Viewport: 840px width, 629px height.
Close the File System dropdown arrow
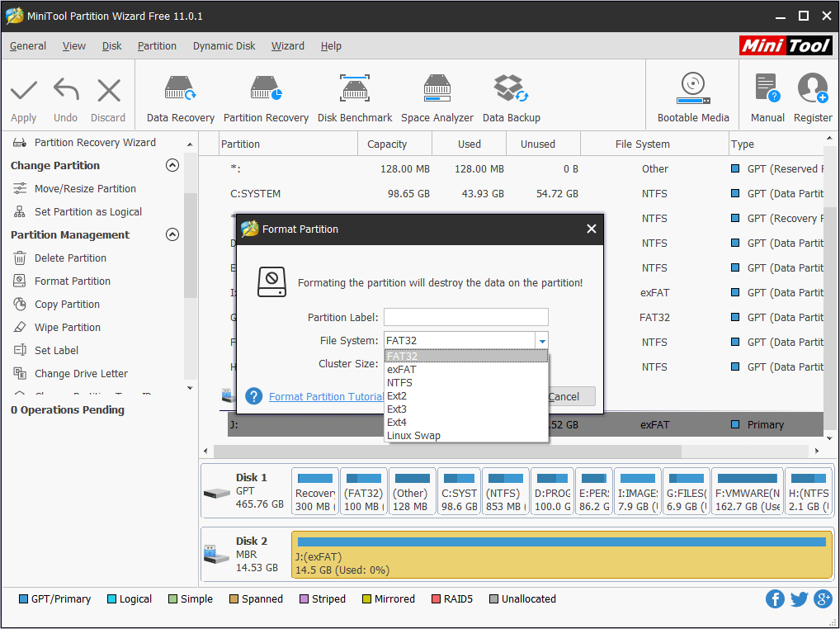coord(541,341)
